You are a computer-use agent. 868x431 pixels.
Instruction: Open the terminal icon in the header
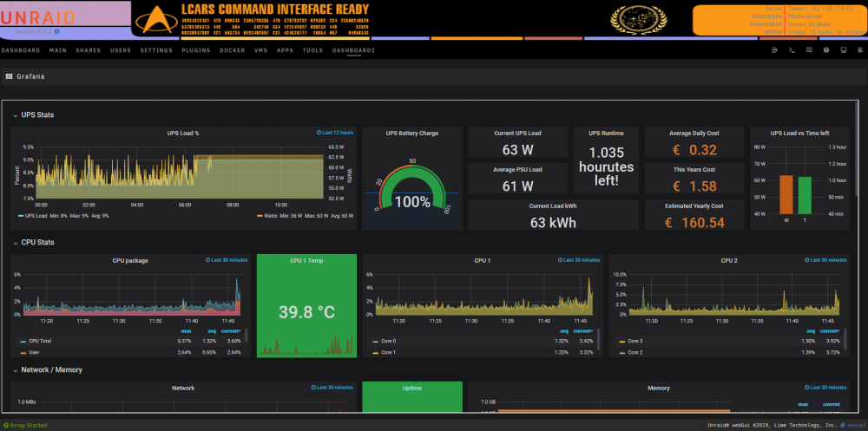pyautogui.click(x=792, y=50)
